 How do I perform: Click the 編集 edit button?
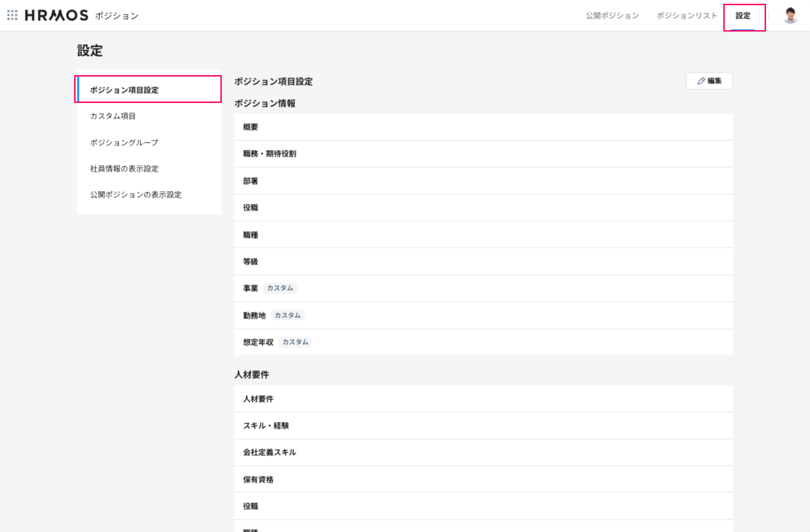[x=709, y=81]
